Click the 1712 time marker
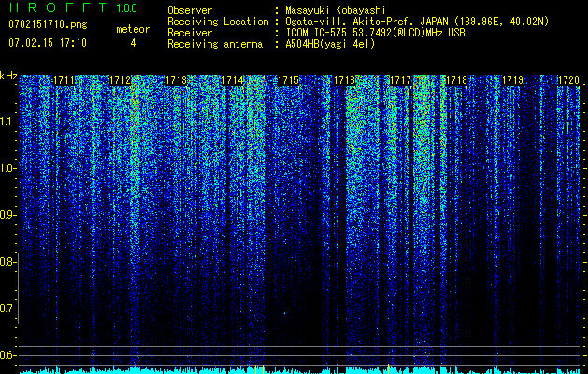The image size is (588, 374). pyautogui.click(x=120, y=80)
